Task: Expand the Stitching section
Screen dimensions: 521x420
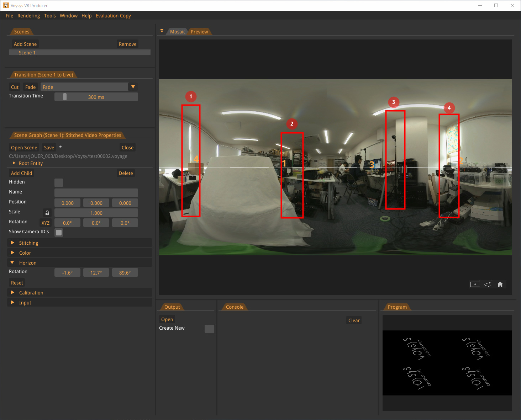Action: 28,243
